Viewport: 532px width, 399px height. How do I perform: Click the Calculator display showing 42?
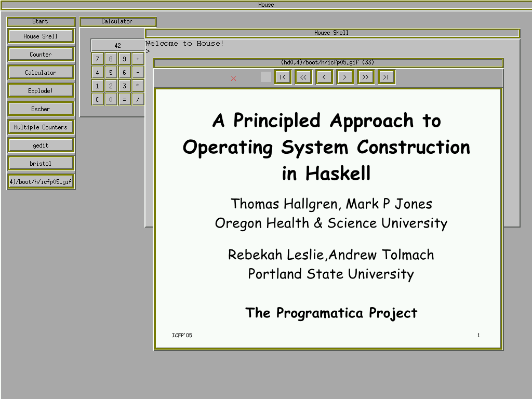point(117,45)
